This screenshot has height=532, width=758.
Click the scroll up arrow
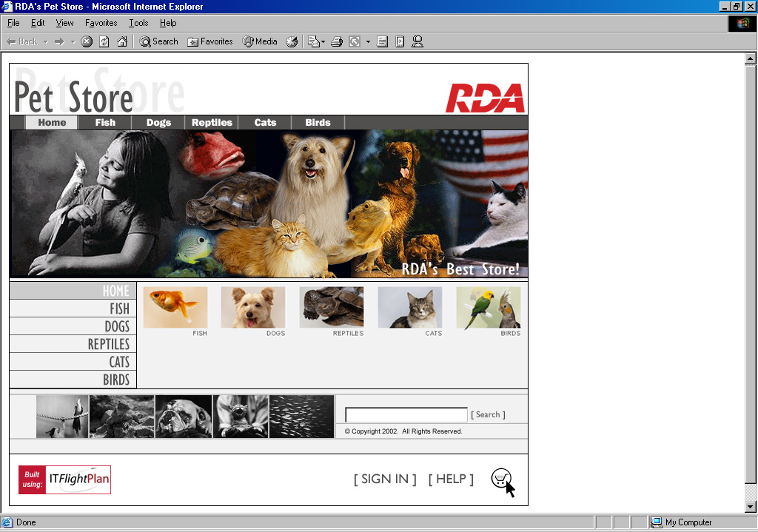751,58
